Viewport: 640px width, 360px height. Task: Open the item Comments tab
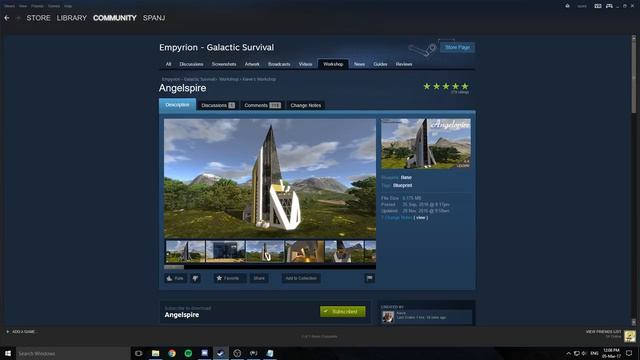(262, 105)
